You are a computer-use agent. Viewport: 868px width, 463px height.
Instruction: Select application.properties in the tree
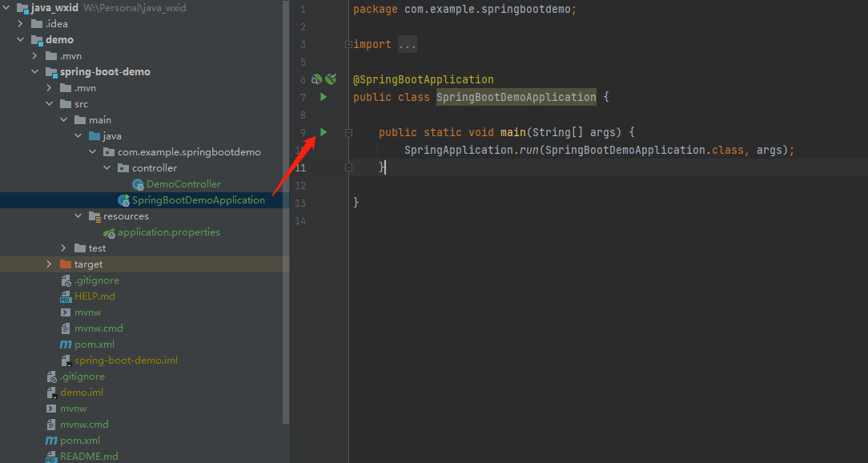(x=169, y=232)
